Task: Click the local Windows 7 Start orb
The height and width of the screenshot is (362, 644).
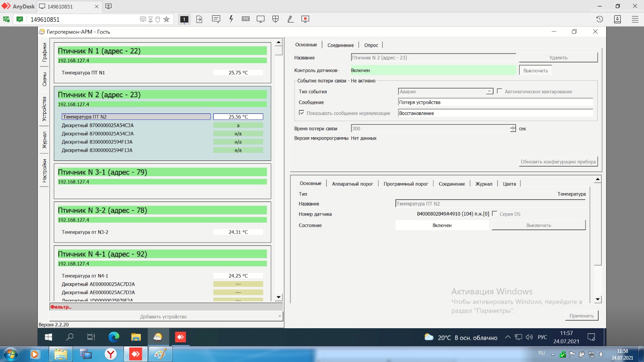Action: pyautogui.click(x=10, y=354)
